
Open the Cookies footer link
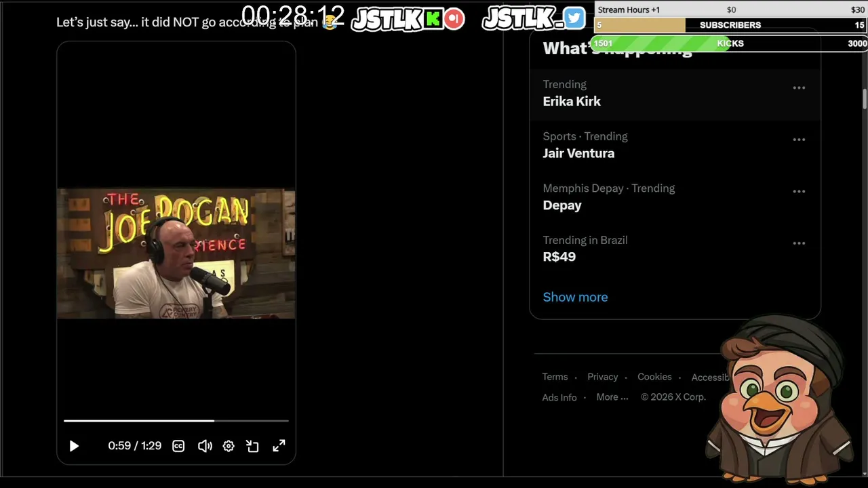654,377
